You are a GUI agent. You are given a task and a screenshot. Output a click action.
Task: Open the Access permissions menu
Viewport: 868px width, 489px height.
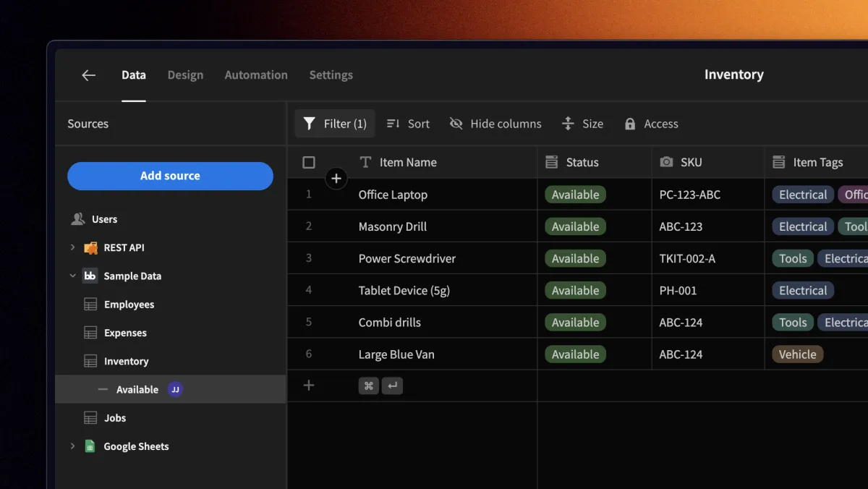pos(651,124)
